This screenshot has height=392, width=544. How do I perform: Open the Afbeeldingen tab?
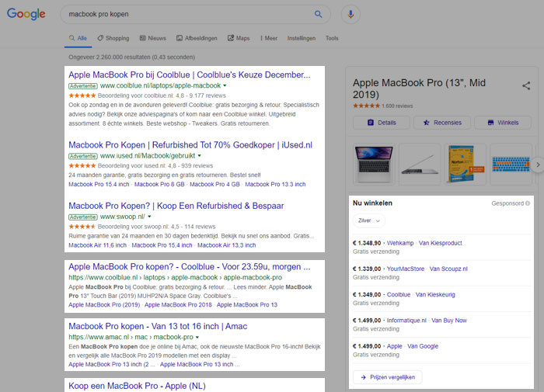pos(197,38)
